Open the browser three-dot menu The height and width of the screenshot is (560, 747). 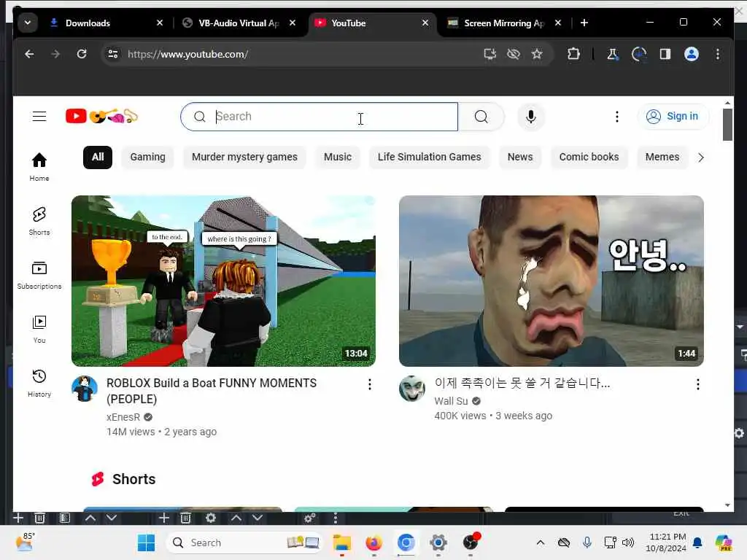click(x=718, y=54)
